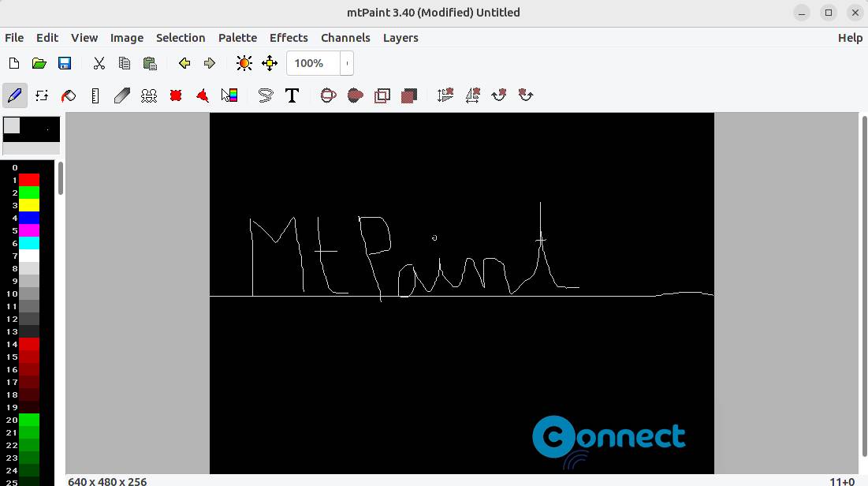Pick green palette color 2
The width and height of the screenshot is (868, 486).
tap(29, 193)
